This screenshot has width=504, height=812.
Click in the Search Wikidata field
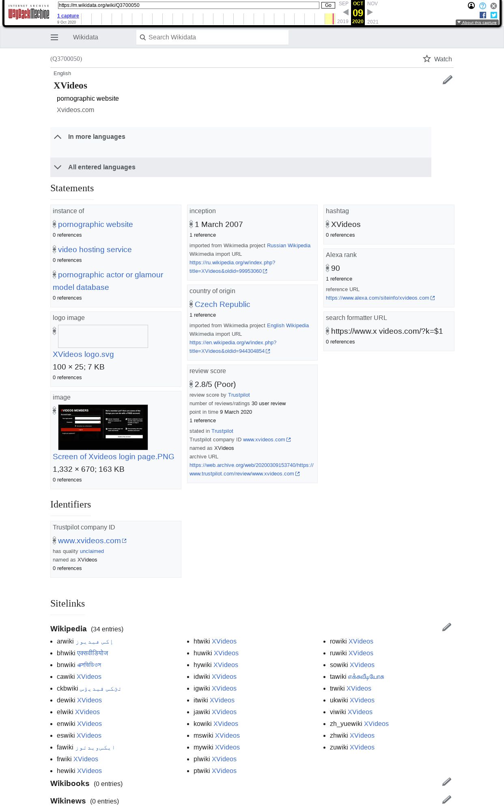coord(212,37)
